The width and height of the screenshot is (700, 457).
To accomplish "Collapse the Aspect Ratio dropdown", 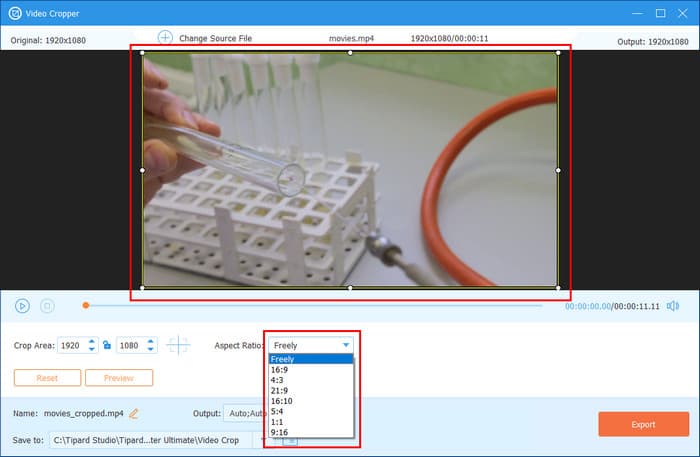I will coord(346,345).
